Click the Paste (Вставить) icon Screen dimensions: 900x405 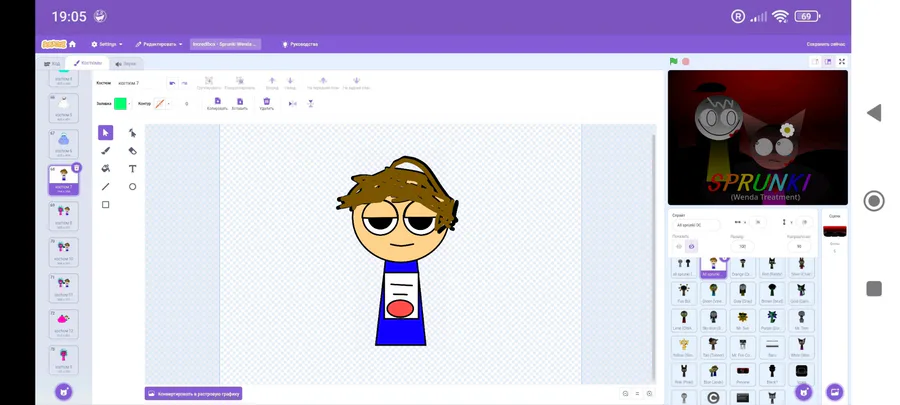click(x=240, y=103)
